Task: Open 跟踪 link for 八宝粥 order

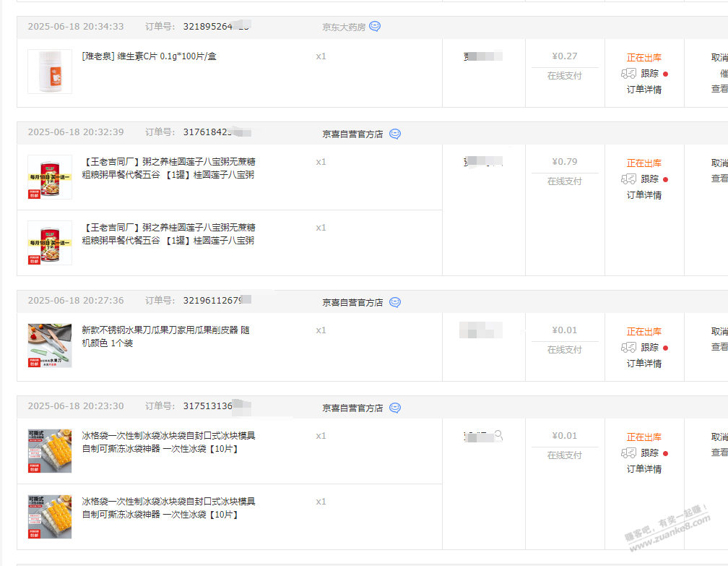Action: point(649,179)
